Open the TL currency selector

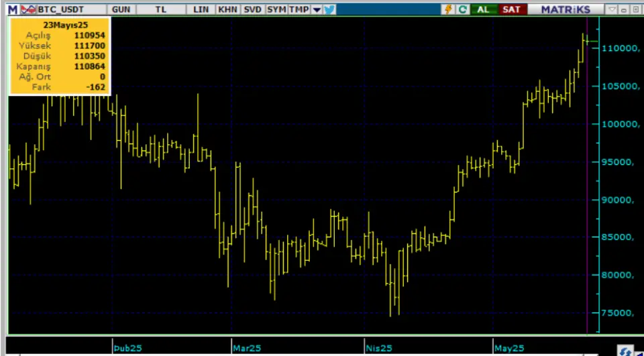pyautogui.click(x=160, y=9)
